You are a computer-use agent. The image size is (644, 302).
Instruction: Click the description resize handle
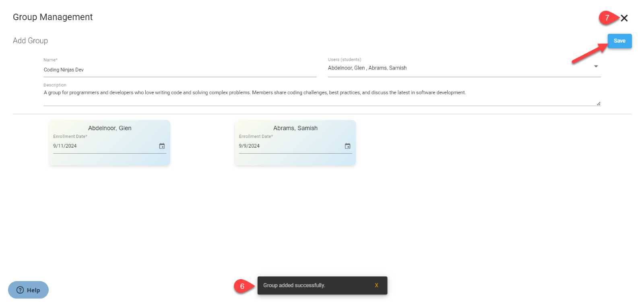(x=598, y=104)
